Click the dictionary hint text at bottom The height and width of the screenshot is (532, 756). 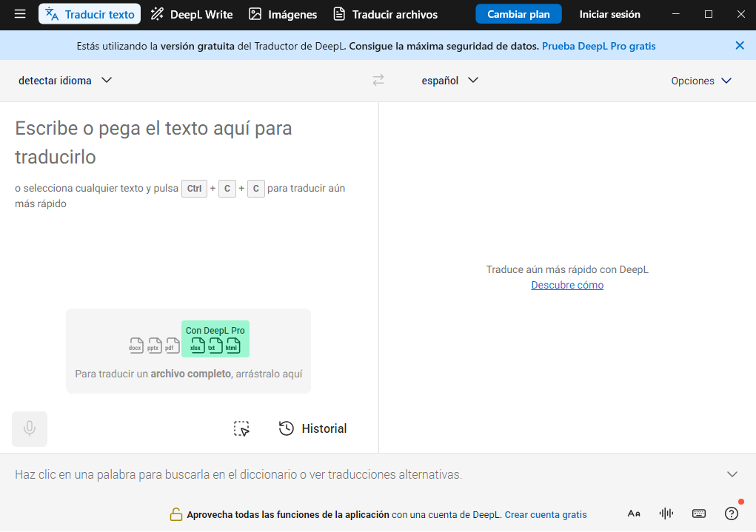pyautogui.click(x=238, y=474)
